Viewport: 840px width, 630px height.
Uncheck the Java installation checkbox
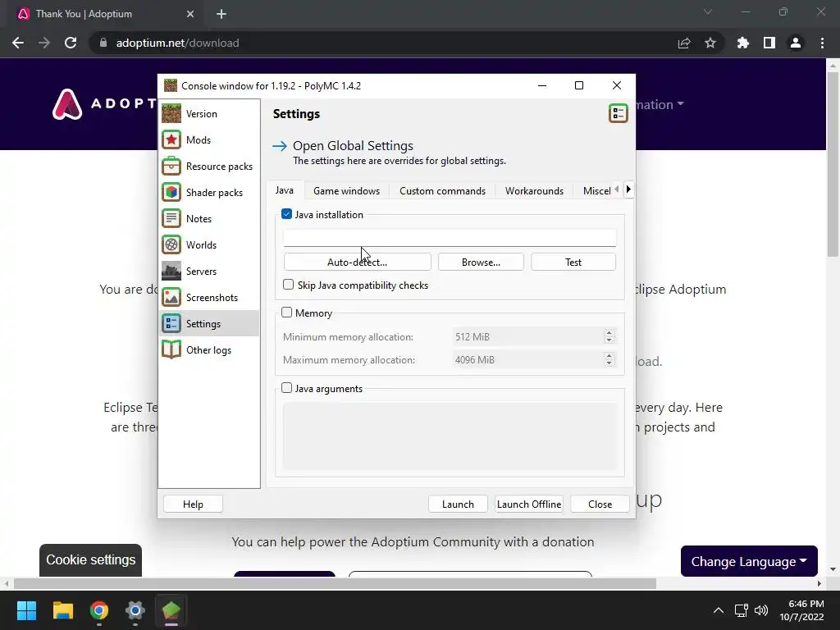(286, 214)
